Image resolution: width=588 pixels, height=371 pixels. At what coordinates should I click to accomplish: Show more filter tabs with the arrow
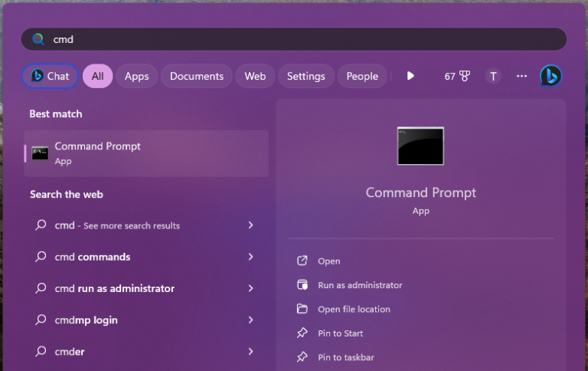[x=410, y=76]
